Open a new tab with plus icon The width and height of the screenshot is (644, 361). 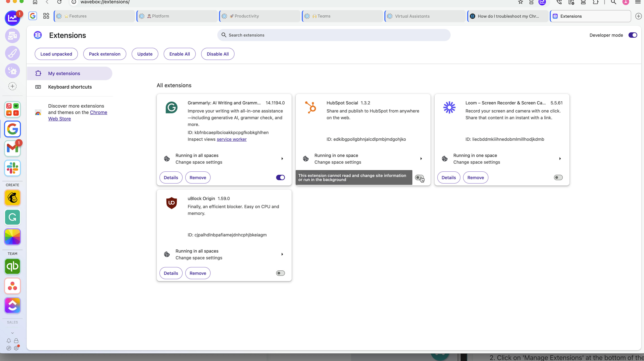click(x=638, y=16)
